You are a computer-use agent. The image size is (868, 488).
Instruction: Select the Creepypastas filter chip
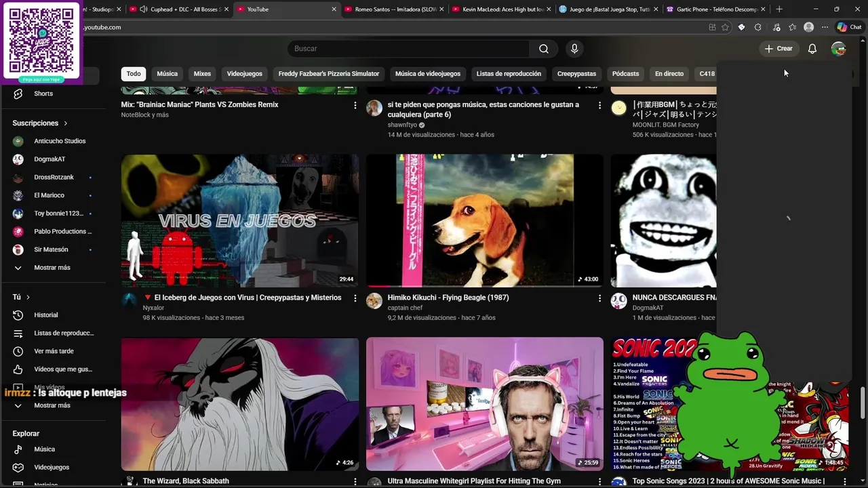click(576, 74)
